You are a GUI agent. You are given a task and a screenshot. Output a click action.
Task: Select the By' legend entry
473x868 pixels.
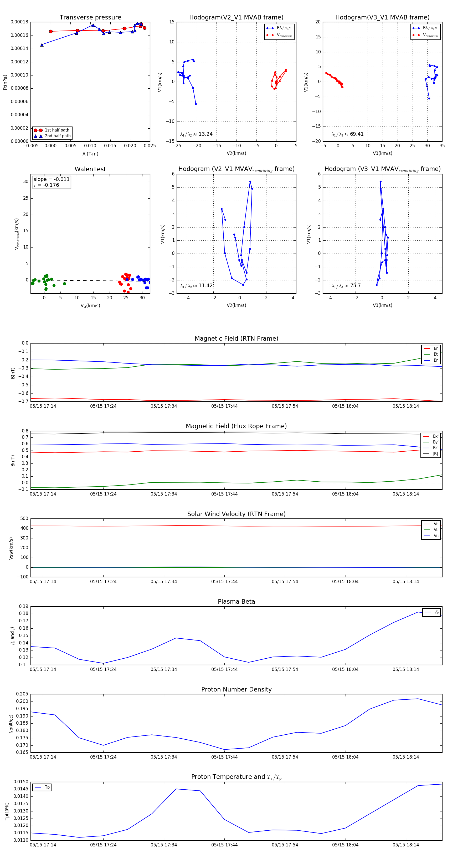tap(431, 442)
